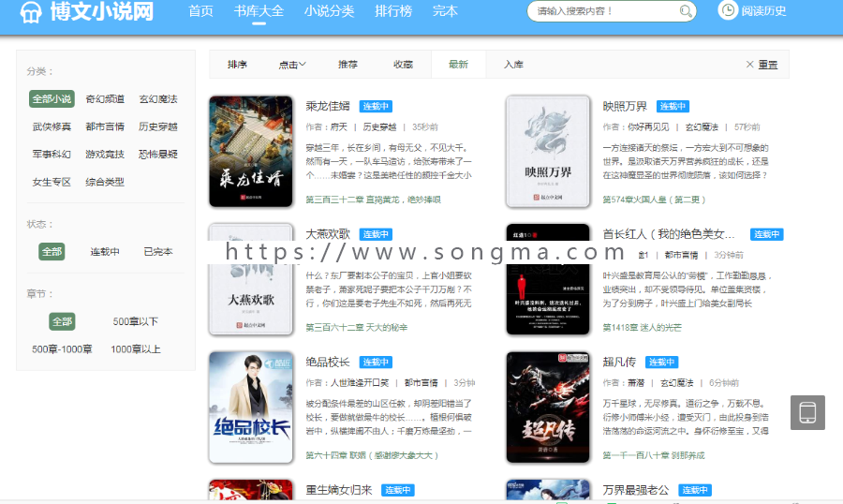This screenshot has height=504, width=843.
Task: Filter status by 已完本
Action: [x=158, y=252]
